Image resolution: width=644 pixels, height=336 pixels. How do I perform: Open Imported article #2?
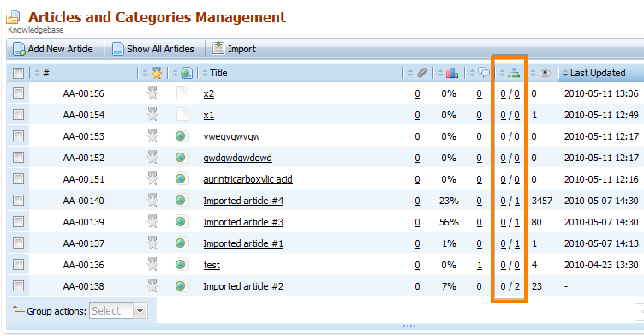tap(243, 286)
